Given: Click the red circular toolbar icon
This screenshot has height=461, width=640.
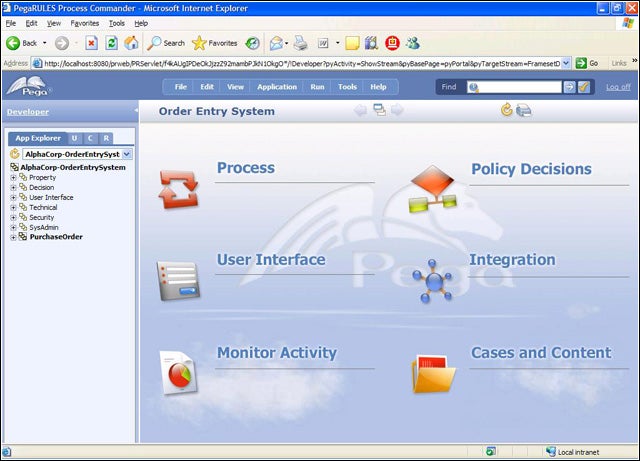Looking at the screenshot, I should tap(392, 43).
